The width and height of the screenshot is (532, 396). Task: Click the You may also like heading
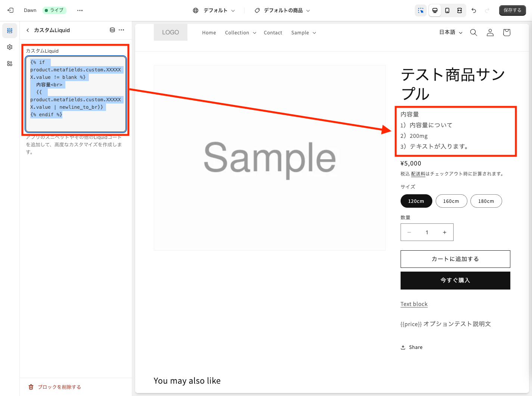coord(187,381)
